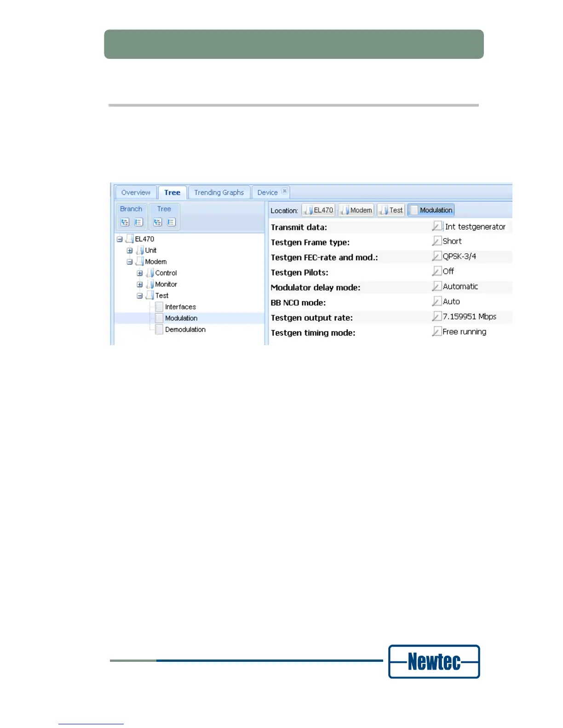The width and height of the screenshot is (563, 728).
Task: Click the Control folder icon in tree
Action: click(150, 273)
